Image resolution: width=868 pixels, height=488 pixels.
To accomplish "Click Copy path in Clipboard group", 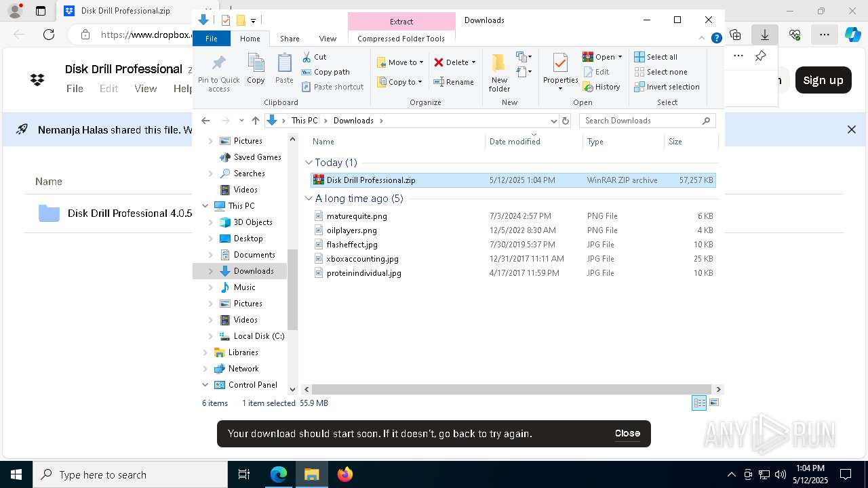I will [x=325, y=72].
